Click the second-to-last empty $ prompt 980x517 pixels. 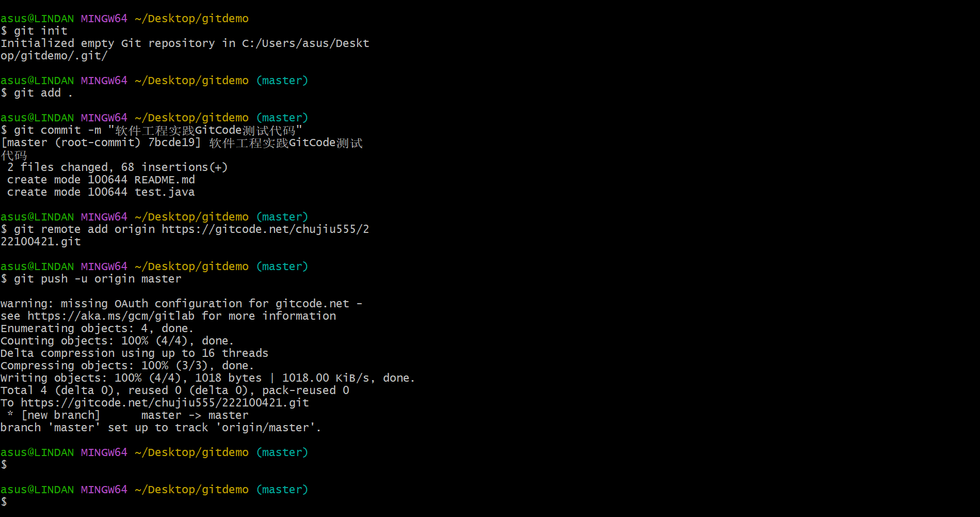tap(4, 465)
